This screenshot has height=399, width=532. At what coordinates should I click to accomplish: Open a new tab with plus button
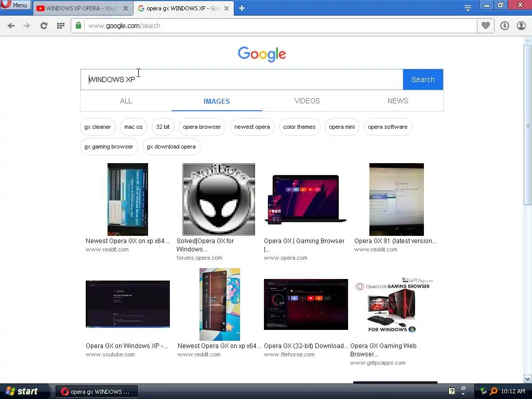click(242, 8)
